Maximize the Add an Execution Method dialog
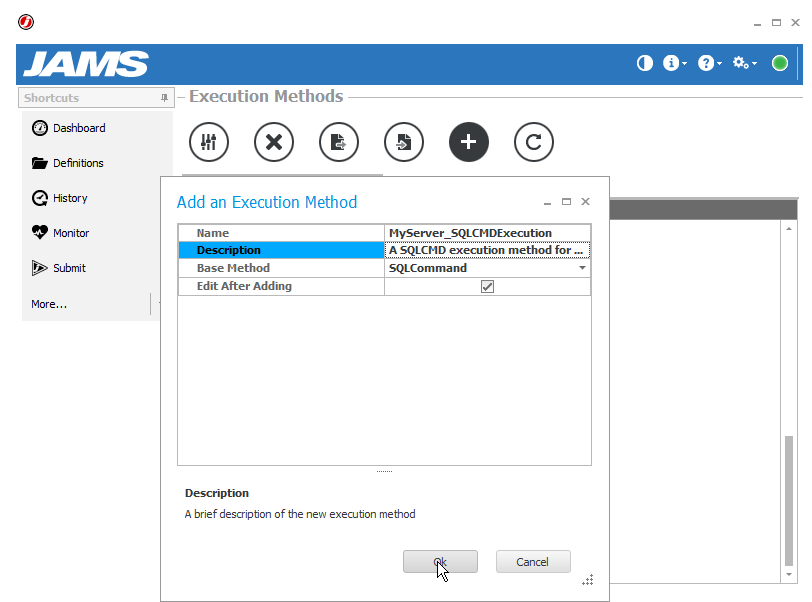Viewport: 812px width, 602px height. (567, 202)
